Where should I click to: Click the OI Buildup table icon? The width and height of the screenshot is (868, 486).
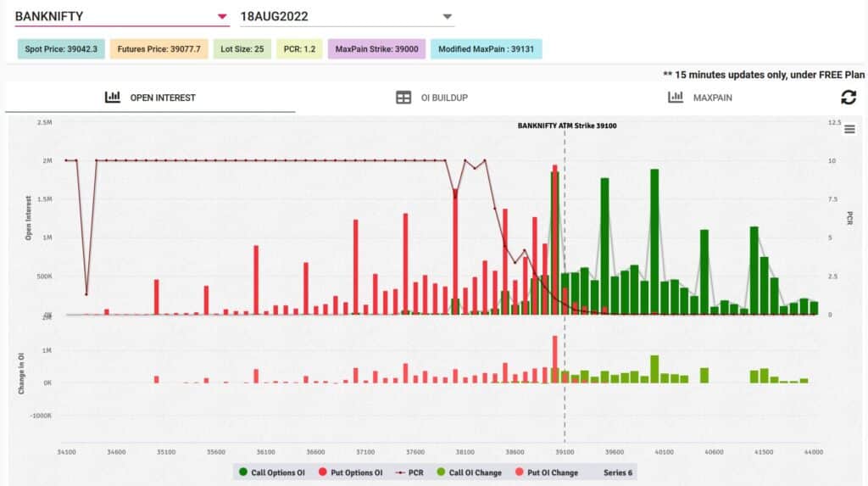pyautogui.click(x=403, y=98)
